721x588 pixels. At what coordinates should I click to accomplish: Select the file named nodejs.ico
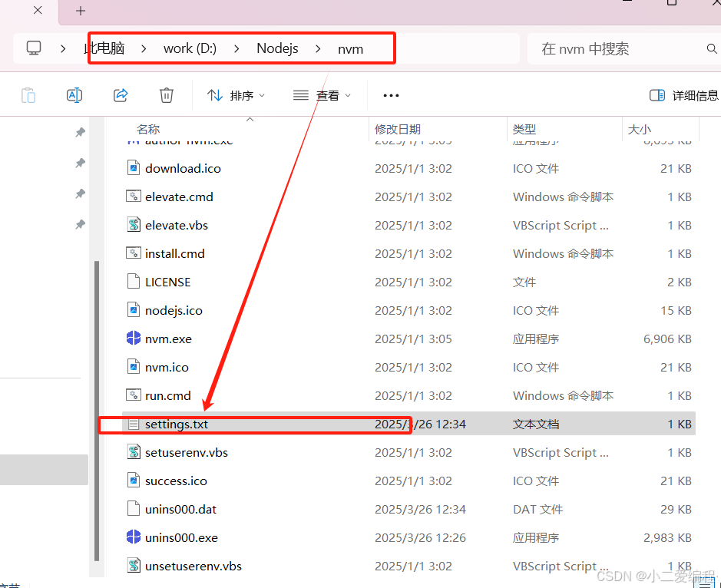pos(174,311)
